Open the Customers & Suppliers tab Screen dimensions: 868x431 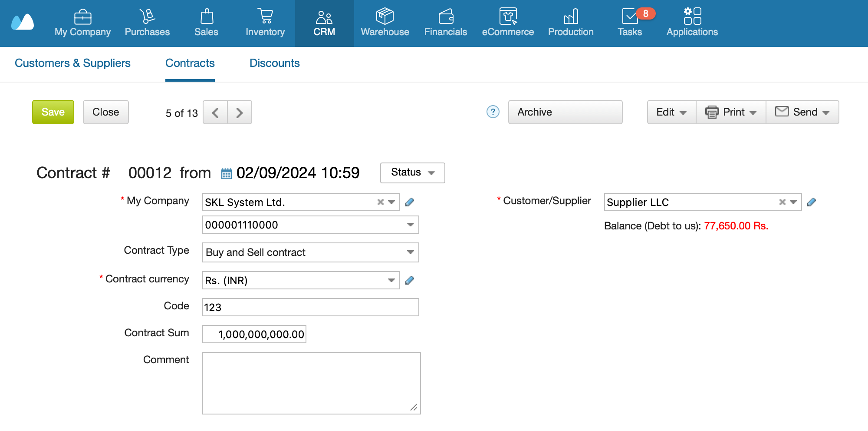[72, 63]
